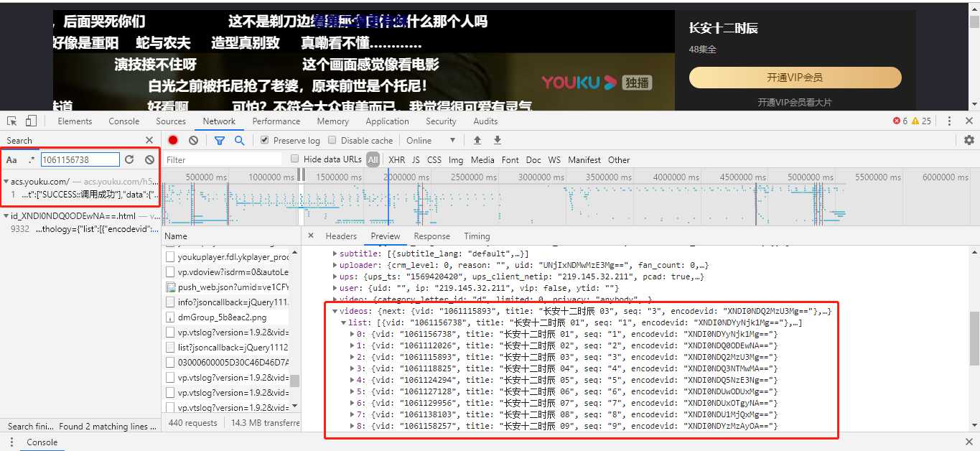
Task: Open network settings gear icon
Action: point(969,140)
